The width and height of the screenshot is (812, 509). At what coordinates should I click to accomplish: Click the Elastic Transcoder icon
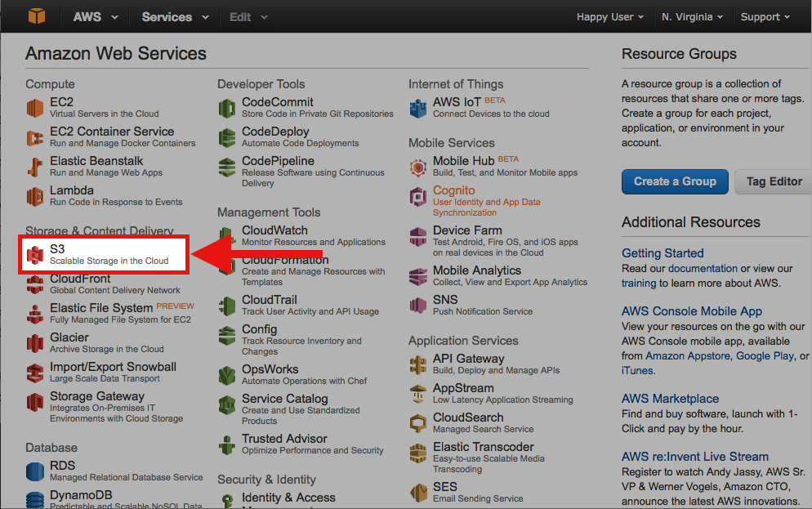tap(418, 453)
